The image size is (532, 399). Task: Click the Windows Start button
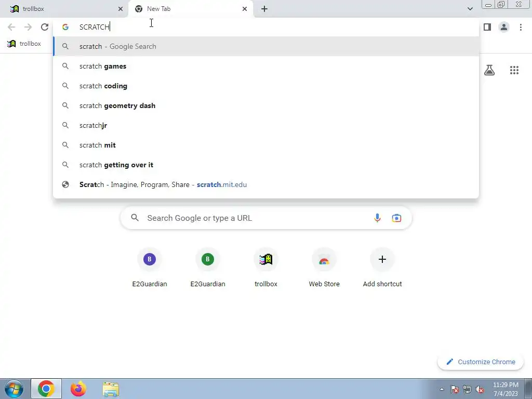(14, 389)
